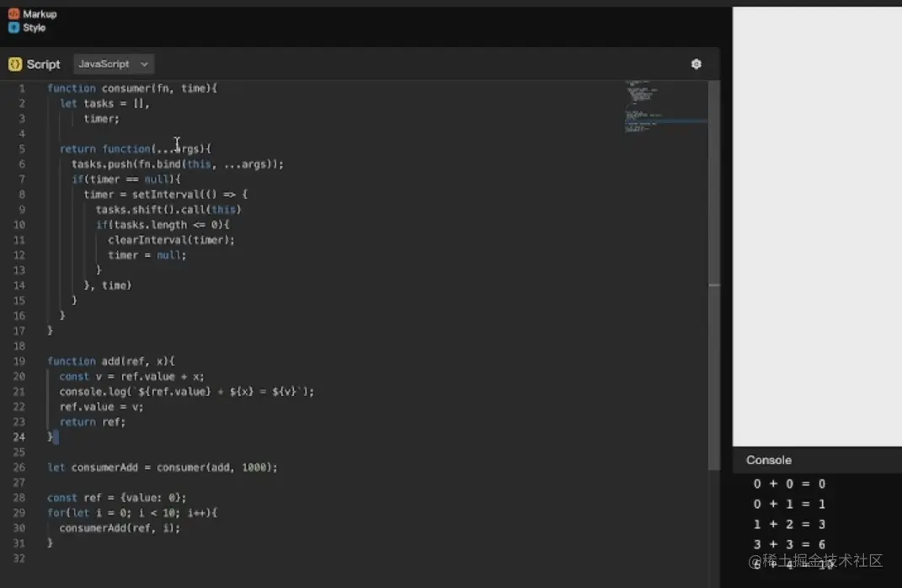
Task: Click on 'clearInterval(timer);' line
Action: click(172, 240)
